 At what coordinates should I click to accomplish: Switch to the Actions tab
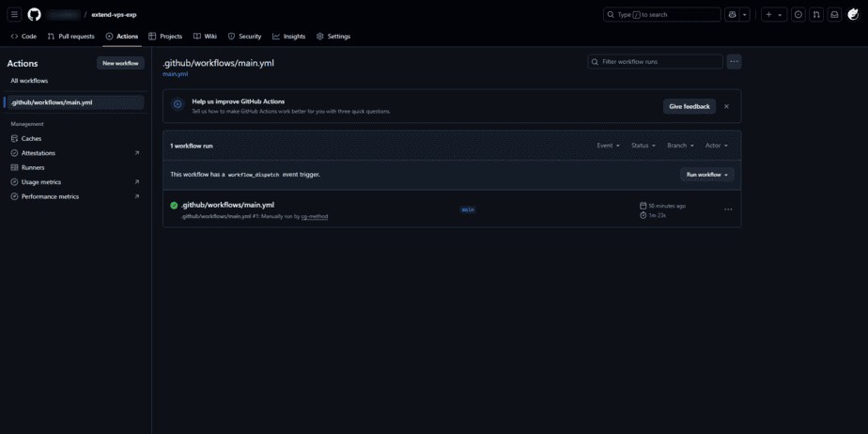122,37
